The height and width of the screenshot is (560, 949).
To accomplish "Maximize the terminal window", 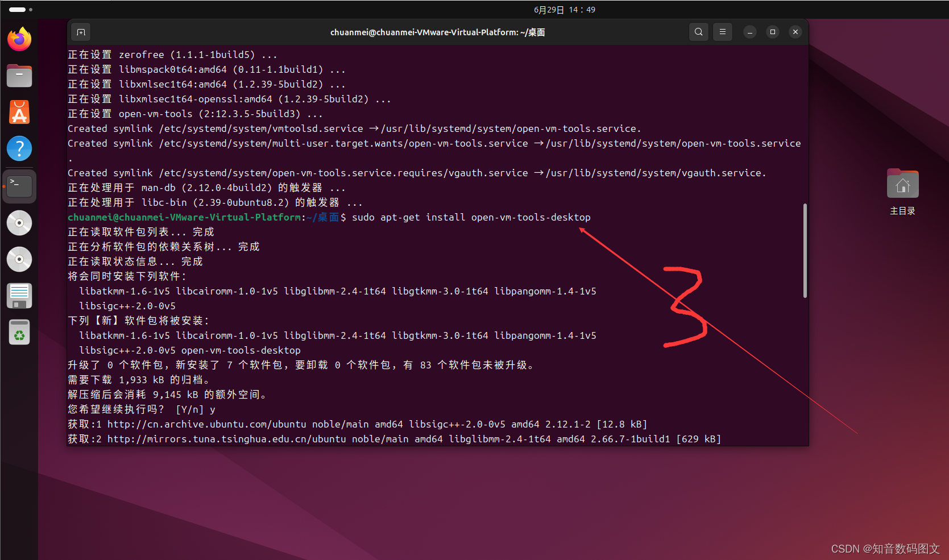I will pos(773,32).
